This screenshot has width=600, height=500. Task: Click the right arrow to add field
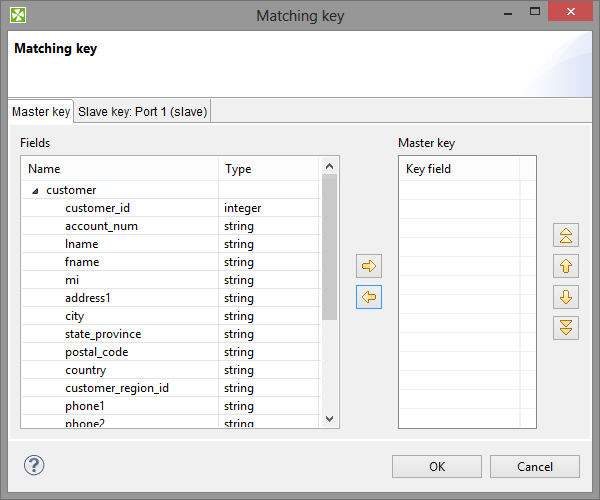click(369, 266)
